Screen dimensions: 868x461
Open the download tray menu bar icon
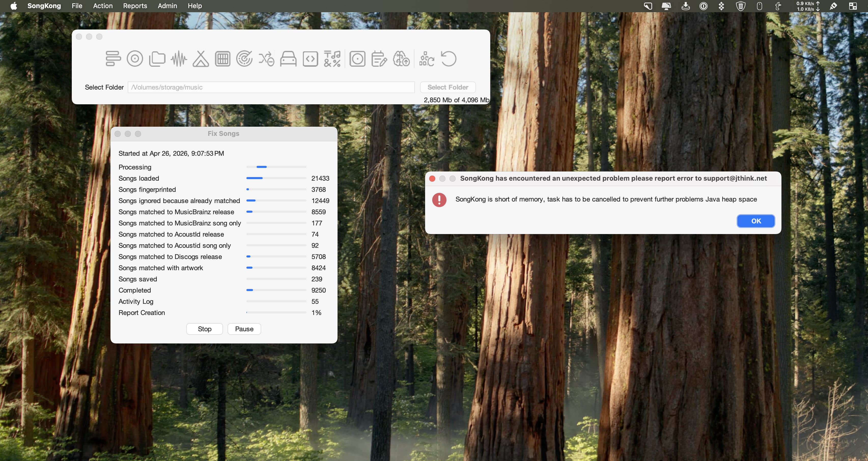click(x=685, y=6)
